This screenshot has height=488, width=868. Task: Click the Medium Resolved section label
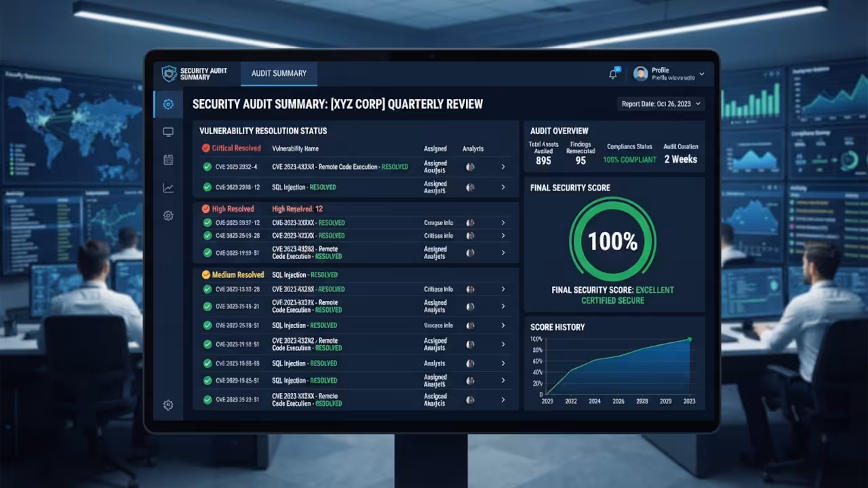click(238, 274)
